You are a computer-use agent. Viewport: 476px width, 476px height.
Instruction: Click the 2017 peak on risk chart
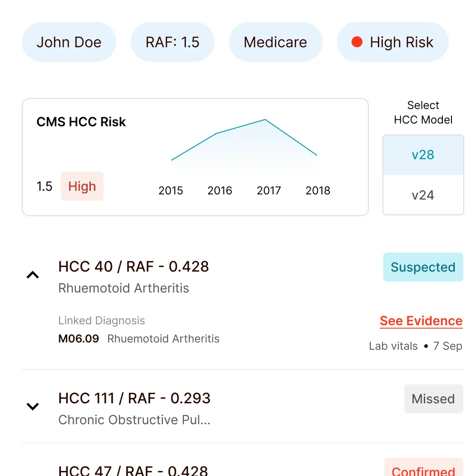[265, 120]
